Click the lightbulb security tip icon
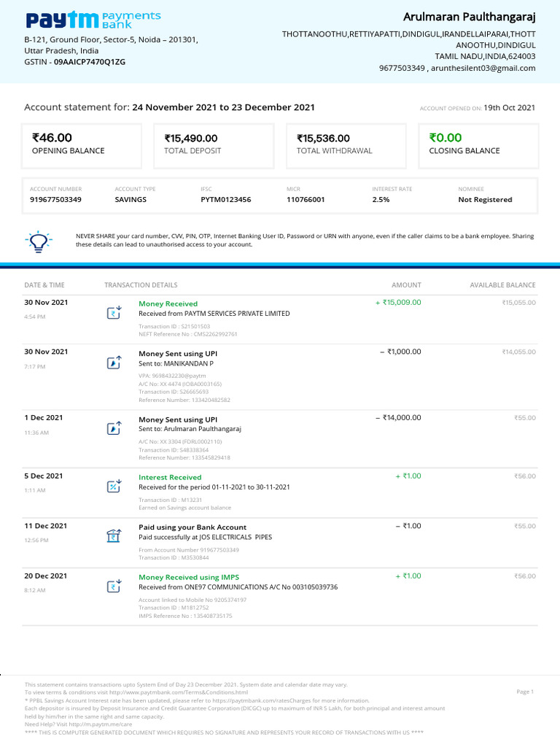560x747 pixels. [x=37, y=240]
